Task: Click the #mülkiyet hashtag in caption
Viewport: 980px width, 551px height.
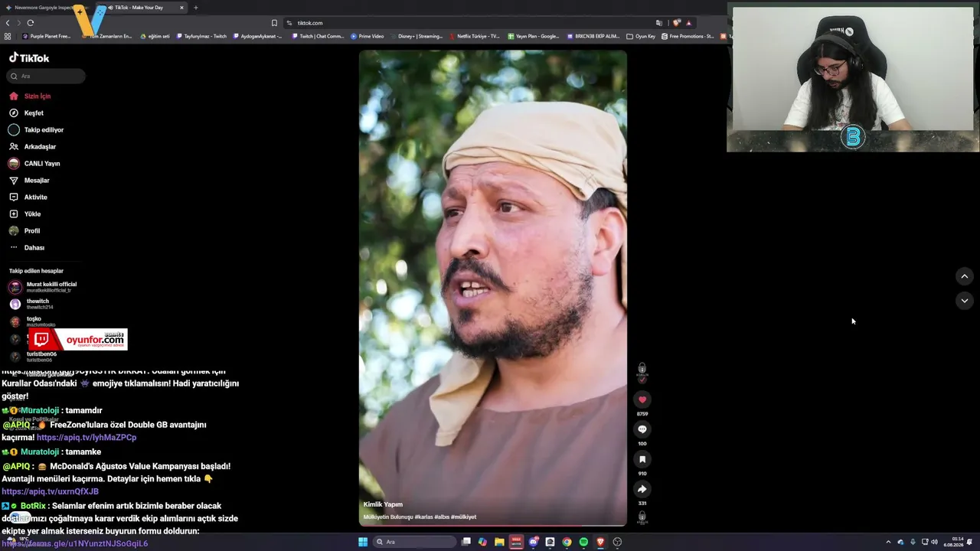Action: 464,517
